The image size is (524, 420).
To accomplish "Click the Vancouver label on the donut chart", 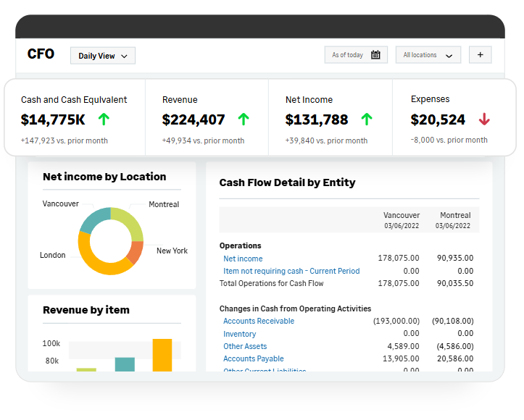I will (60, 203).
